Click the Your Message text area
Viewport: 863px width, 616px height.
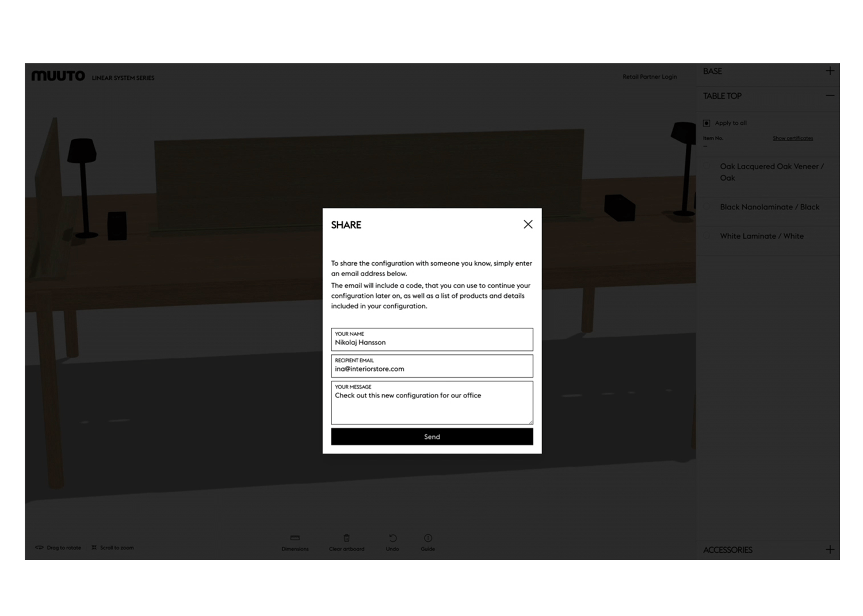click(x=432, y=403)
